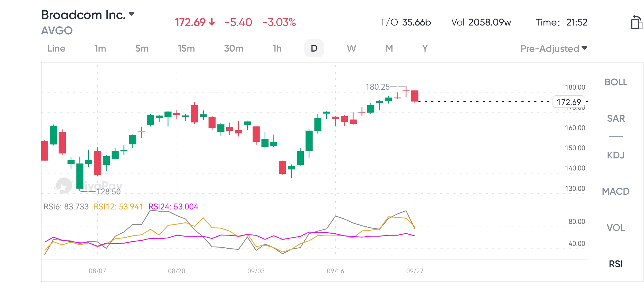Image resolution: width=644 pixels, height=290 pixels.
Task: Click the 180.25 high price marker
Action: tap(378, 87)
